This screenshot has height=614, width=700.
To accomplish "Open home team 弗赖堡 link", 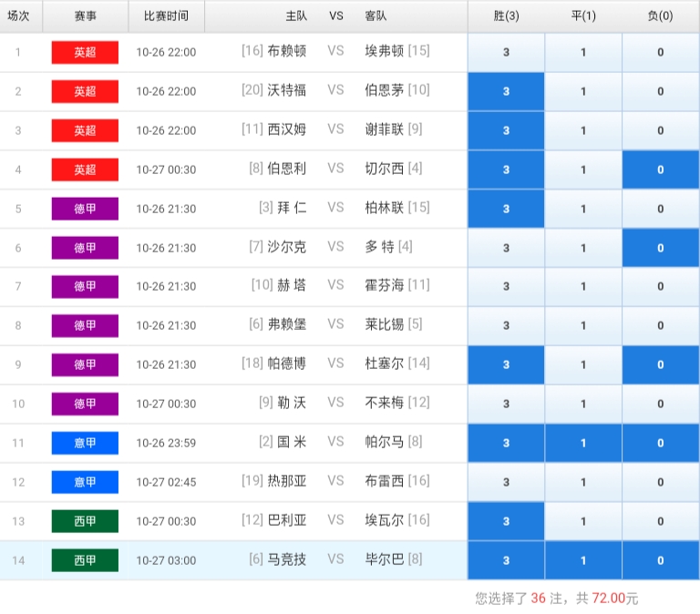I will [287, 324].
